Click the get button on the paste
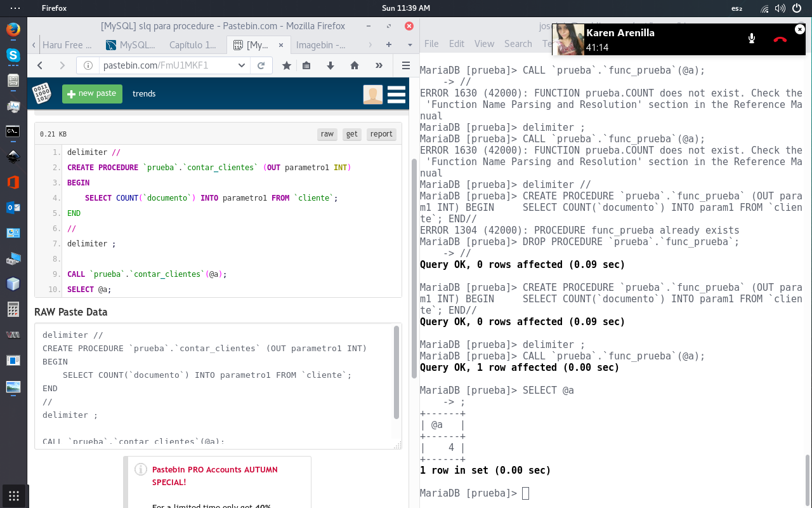Screen dimensions: 812x508 (352, 134)
